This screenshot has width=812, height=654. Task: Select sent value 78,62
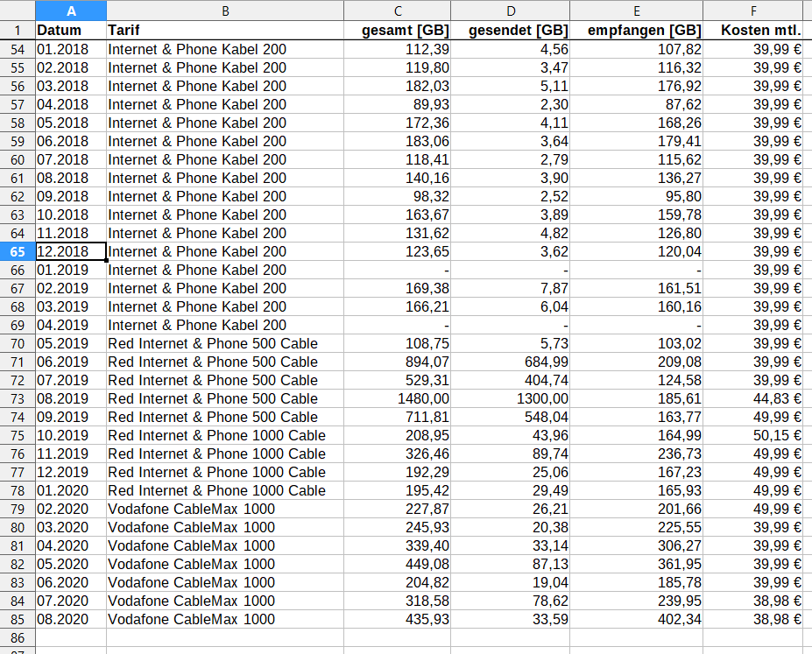[x=510, y=601]
